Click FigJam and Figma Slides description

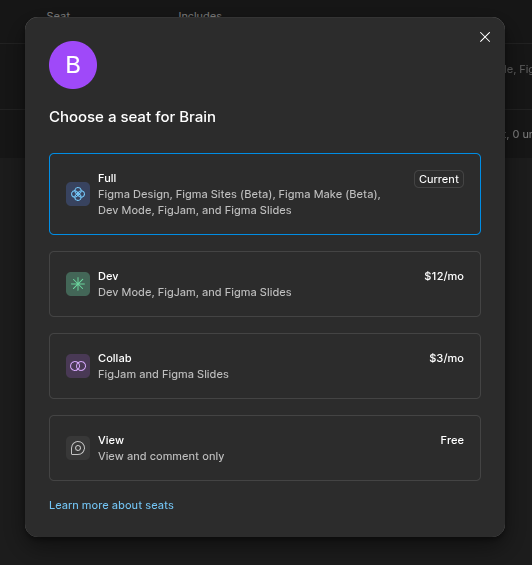(x=163, y=374)
